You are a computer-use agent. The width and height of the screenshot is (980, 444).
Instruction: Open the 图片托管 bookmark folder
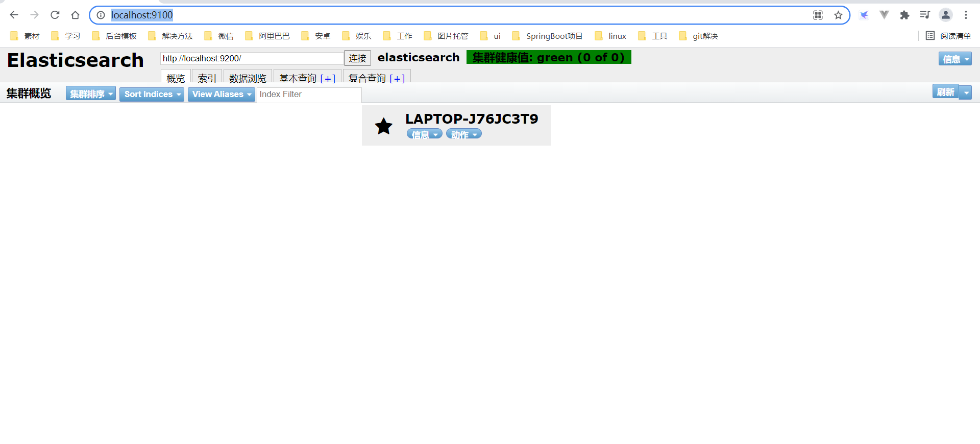446,36
